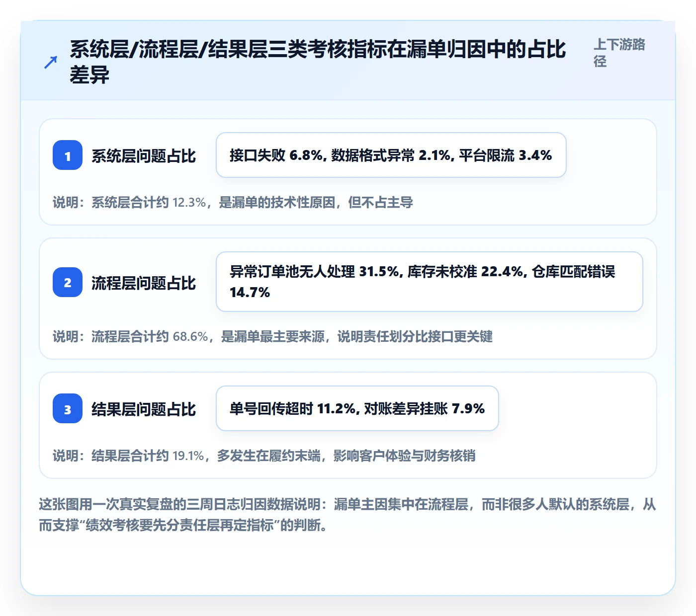Click the box with 接口失败 6.8%
The width and height of the screenshot is (696, 616).
(x=391, y=155)
